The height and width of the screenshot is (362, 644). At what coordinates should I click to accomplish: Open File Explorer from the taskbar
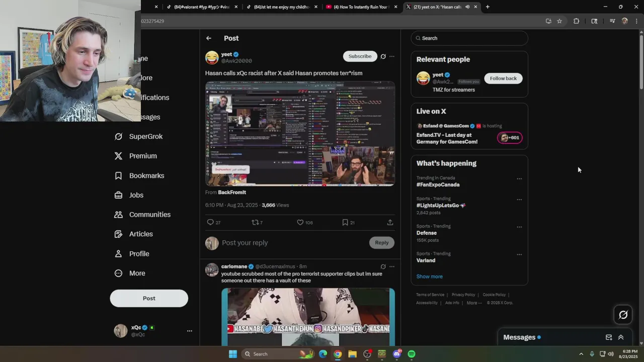point(352,354)
